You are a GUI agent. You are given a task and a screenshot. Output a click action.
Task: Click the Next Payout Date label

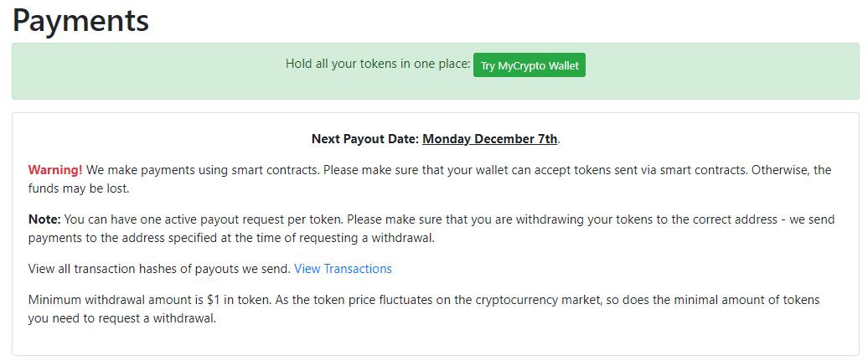pos(364,138)
